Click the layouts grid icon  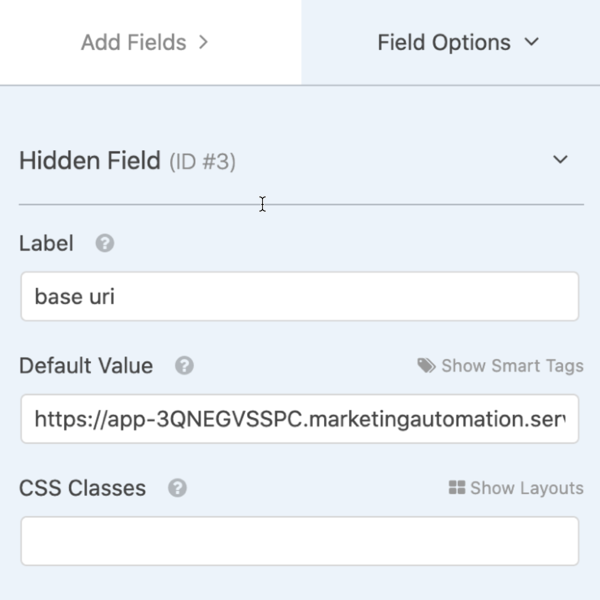pyautogui.click(x=457, y=488)
